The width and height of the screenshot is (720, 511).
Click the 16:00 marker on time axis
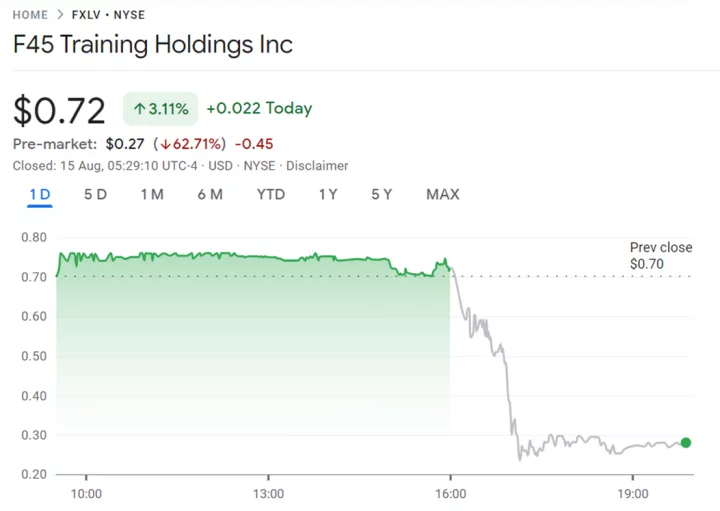[x=451, y=493]
